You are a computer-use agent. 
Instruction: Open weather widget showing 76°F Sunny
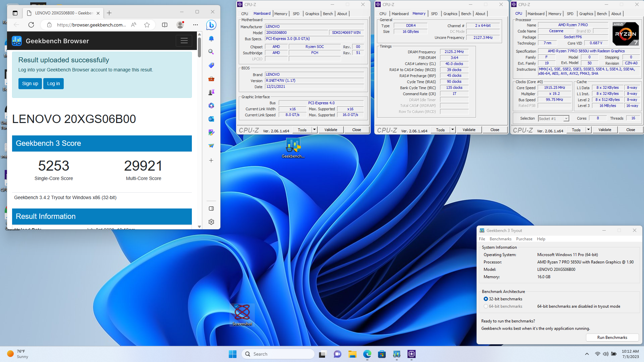pyautogui.click(x=17, y=354)
